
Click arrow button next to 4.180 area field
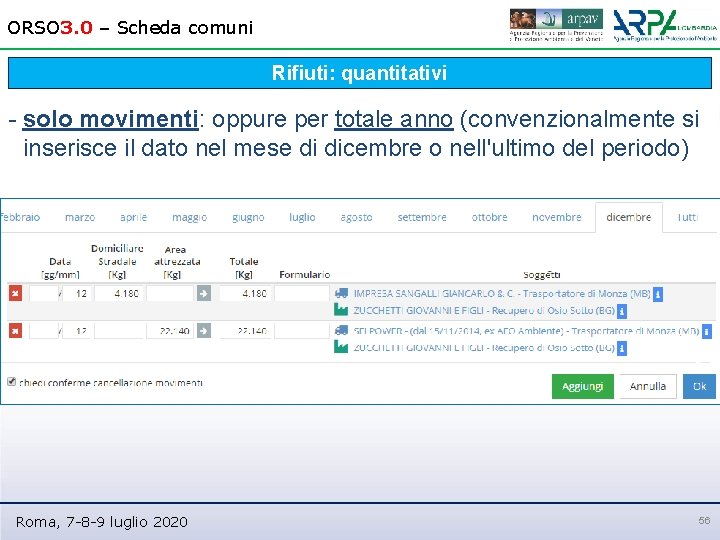[204, 293]
